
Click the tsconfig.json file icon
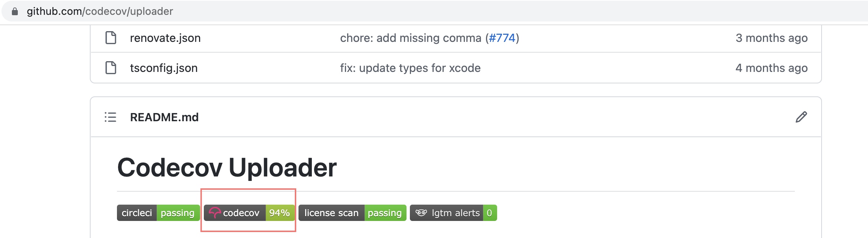pyautogui.click(x=111, y=68)
